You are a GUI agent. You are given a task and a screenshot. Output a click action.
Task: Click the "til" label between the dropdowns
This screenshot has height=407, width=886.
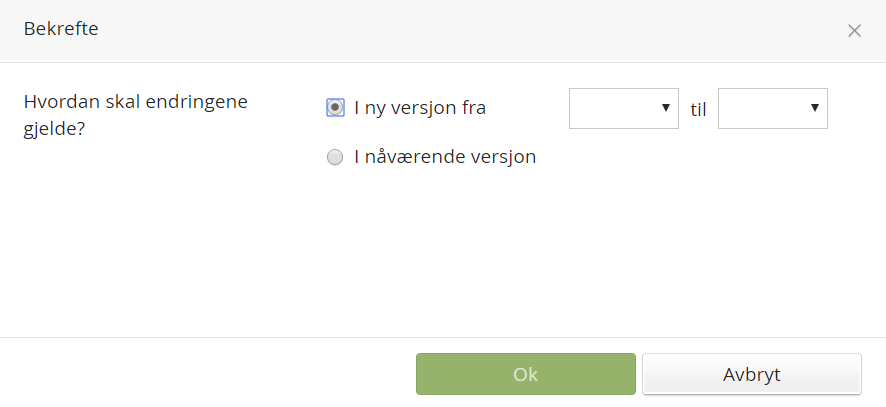698,110
